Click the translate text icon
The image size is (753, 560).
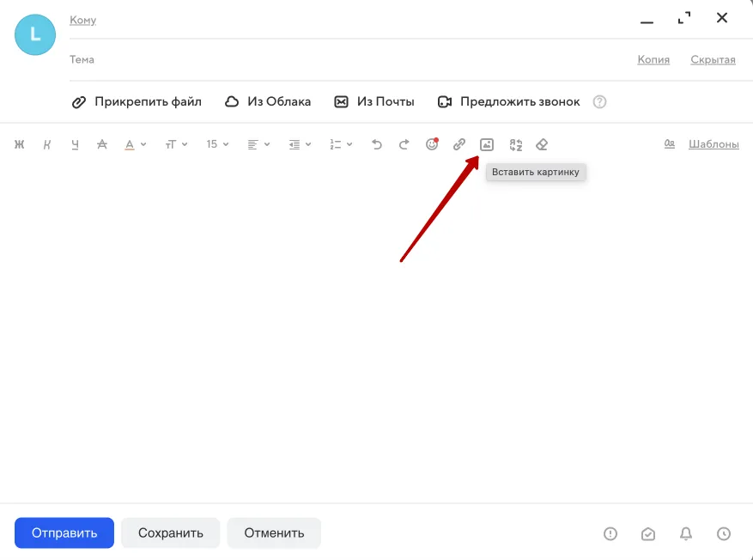pos(515,144)
